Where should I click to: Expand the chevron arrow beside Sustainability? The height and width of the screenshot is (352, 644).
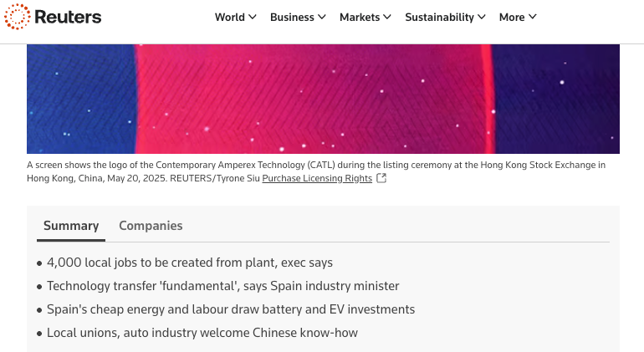(482, 17)
